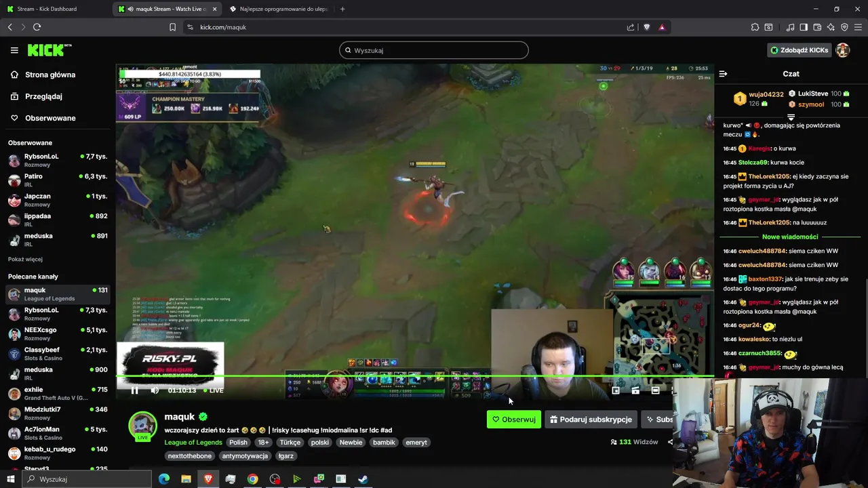Open RybsonLoL in followed channels
This screenshot has width=868, height=488.
58,160
